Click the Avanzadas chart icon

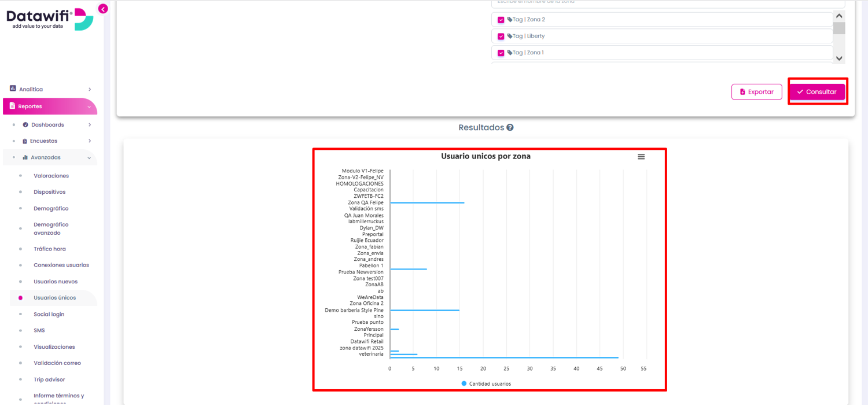coord(25,157)
